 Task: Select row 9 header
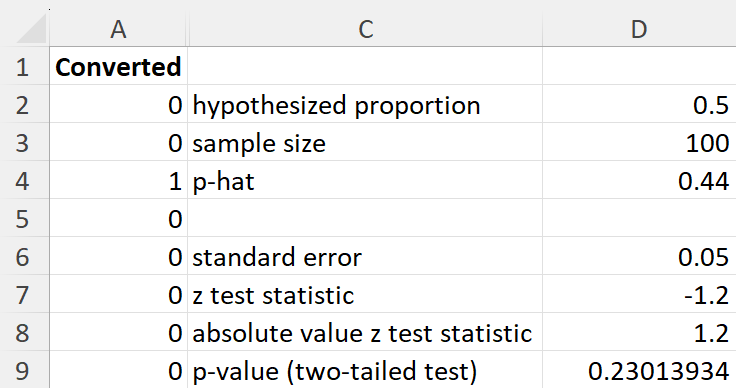pos(24,370)
